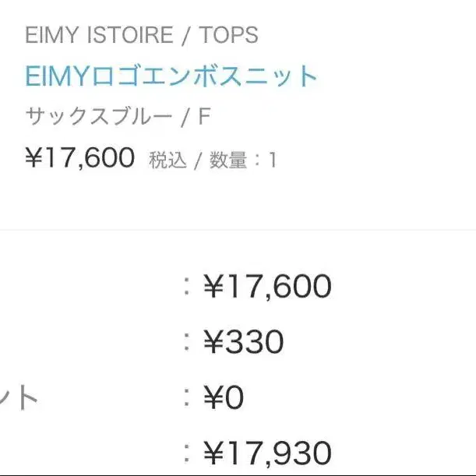Click the ¥0 amount
476x476 pixels.
click(224, 399)
